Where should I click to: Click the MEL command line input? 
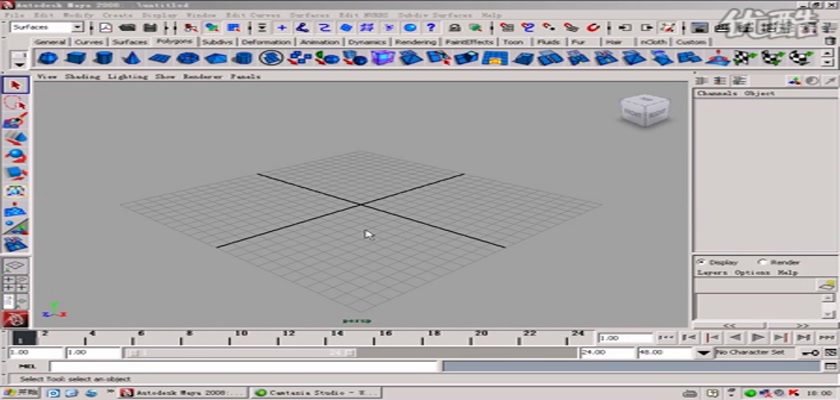[x=244, y=366]
